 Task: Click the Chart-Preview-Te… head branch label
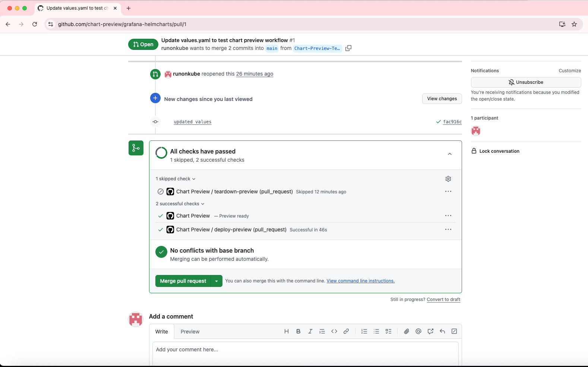[x=317, y=48]
